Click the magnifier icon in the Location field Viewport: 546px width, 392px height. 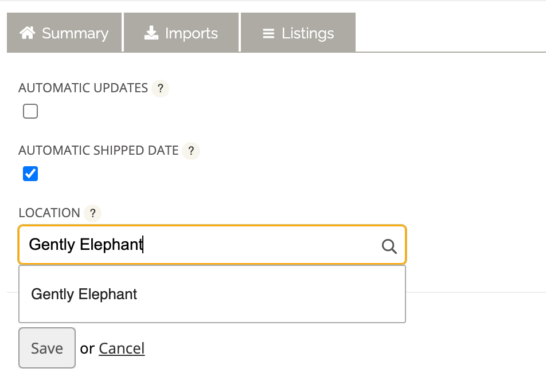click(x=389, y=246)
